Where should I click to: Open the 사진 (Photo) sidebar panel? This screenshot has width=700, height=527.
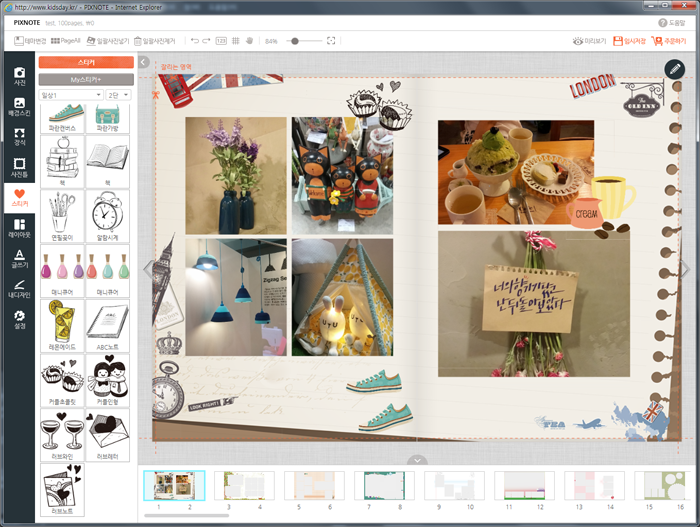[x=19, y=76]
